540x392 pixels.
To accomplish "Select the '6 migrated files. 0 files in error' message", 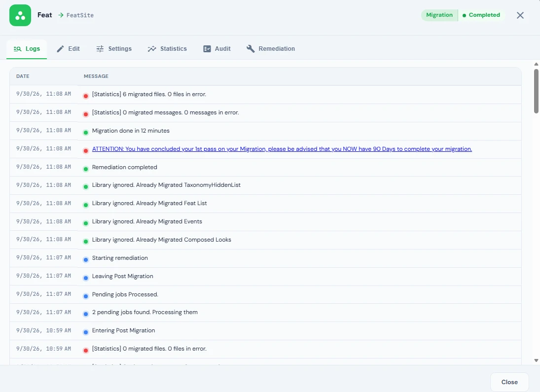I will point(149,94).
